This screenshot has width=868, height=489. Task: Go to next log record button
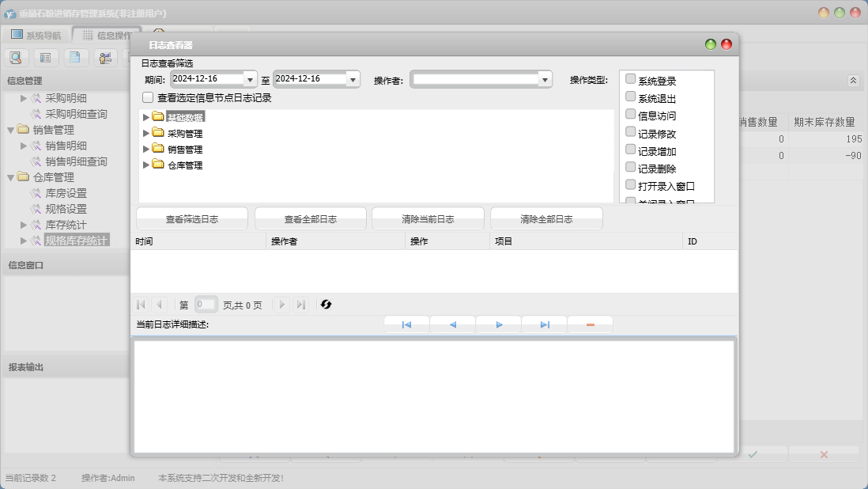click(499, 324)
